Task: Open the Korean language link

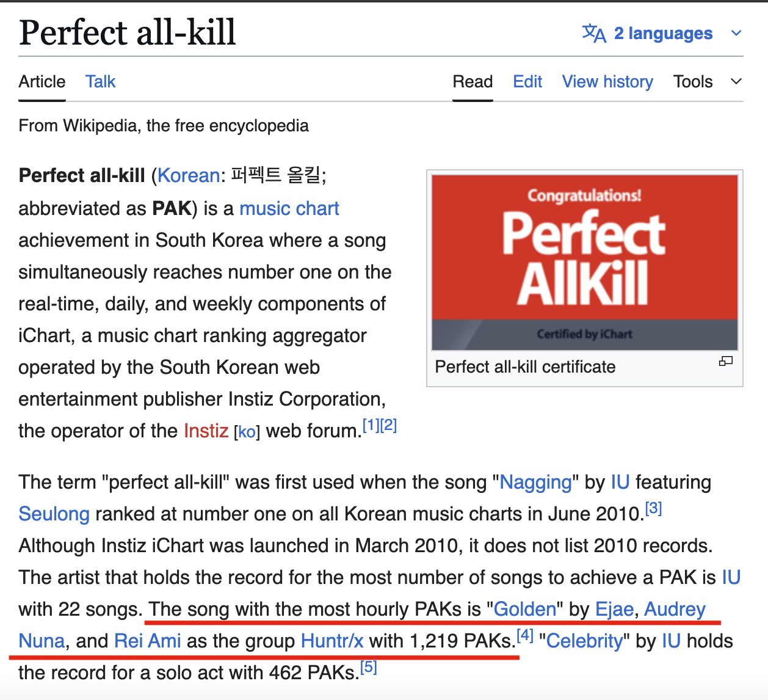Action: pyautogui.click(x=189, y=176)
